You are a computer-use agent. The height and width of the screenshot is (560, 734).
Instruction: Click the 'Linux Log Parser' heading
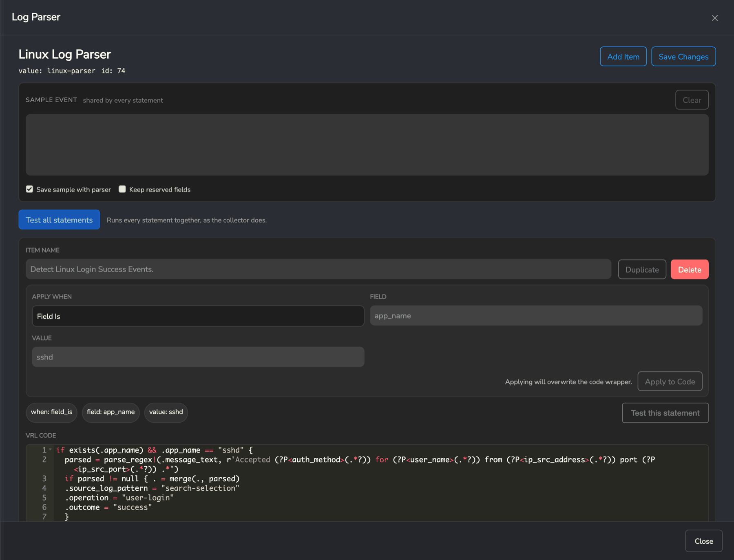click(64, 54)
